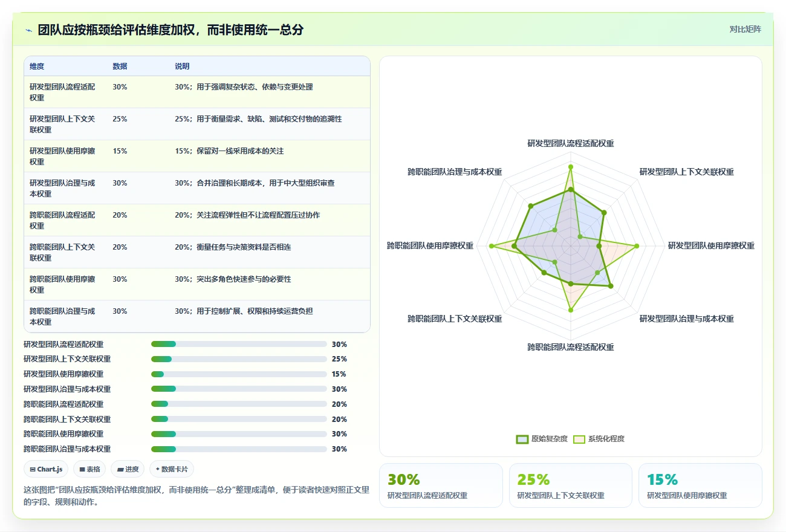
Task: Click the 30% stat card 研发型团队流程适配权重
Action: (x=441, y=485)
